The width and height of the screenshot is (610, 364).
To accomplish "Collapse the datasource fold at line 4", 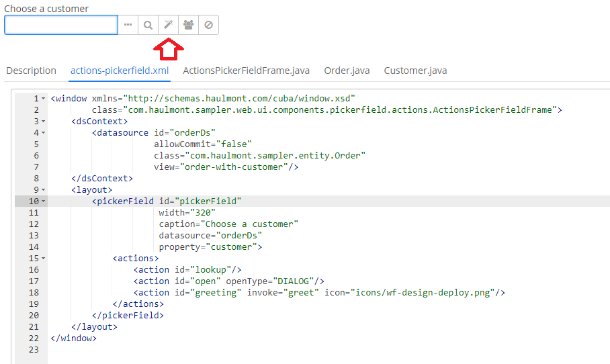I will pyautogui.click(x=43, y=133).
